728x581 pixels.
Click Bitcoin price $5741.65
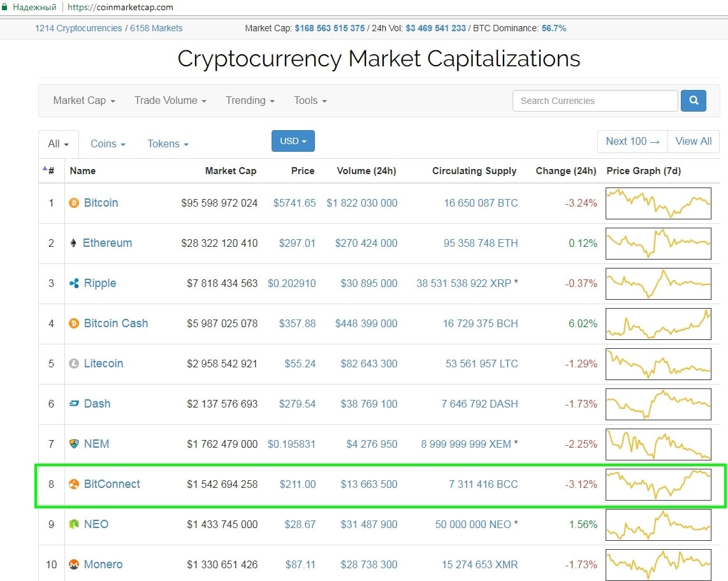[295, 203]
